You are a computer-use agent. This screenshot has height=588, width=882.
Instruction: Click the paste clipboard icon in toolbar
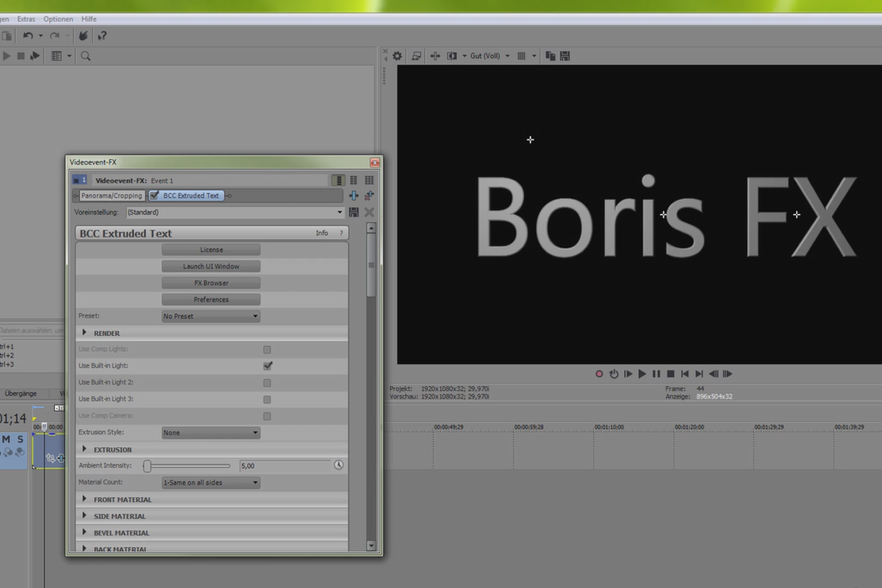[6, 35]
